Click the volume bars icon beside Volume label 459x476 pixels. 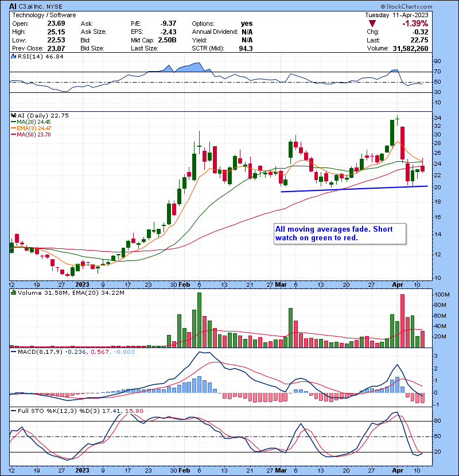(13, 292)
